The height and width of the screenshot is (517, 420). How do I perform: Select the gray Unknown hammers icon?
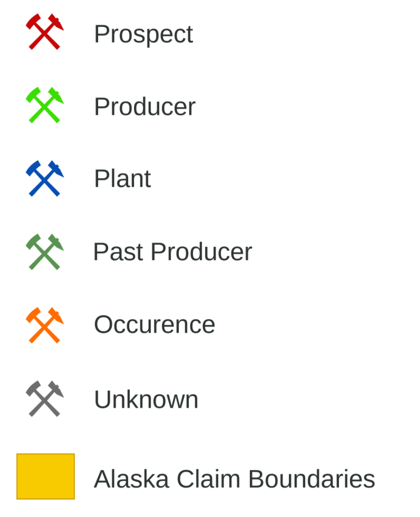45,399
